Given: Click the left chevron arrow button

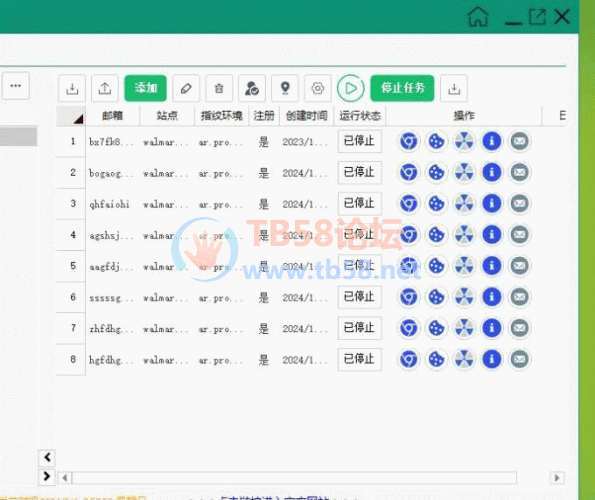Looking at the screenshot, I should (x=47, y=458).
